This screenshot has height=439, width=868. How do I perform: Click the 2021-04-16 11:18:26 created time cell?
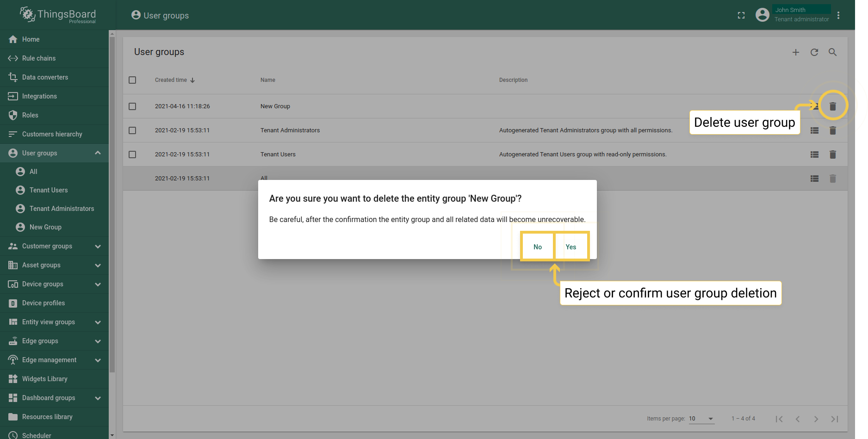pyautogui.click(x=182, y=106)
